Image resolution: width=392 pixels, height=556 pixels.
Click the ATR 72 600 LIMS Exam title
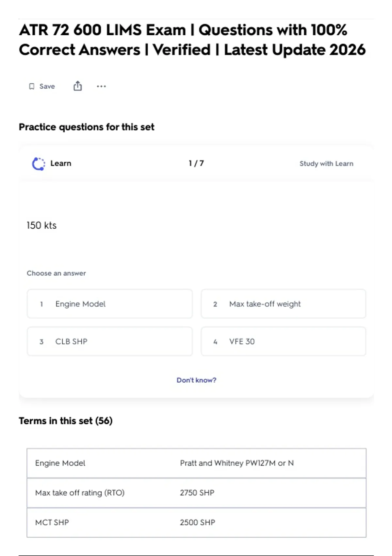pyautogui.click(x=192, y=40)
